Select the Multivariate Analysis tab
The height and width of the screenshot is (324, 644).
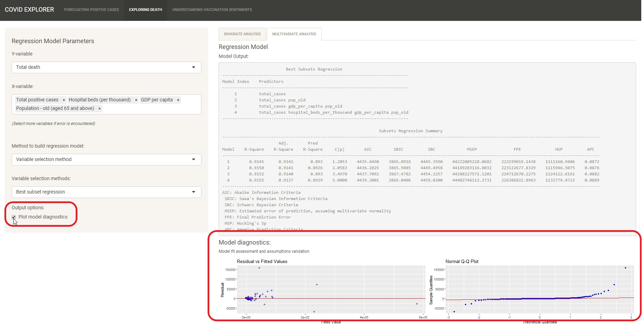(294, 34)
